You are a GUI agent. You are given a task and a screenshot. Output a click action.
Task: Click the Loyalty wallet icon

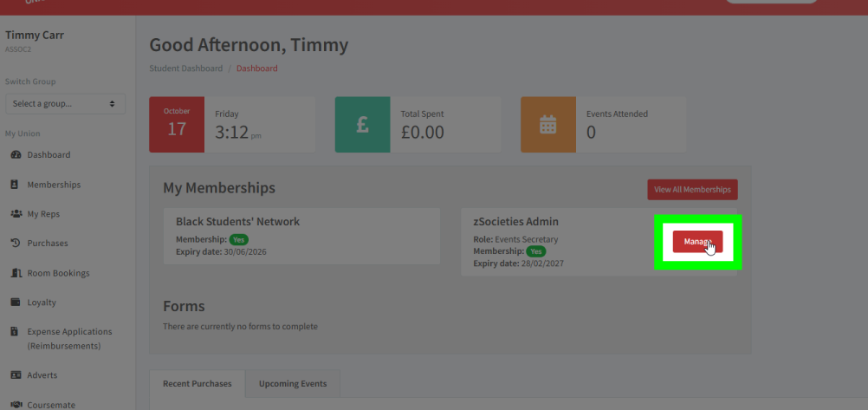[16, 303]
